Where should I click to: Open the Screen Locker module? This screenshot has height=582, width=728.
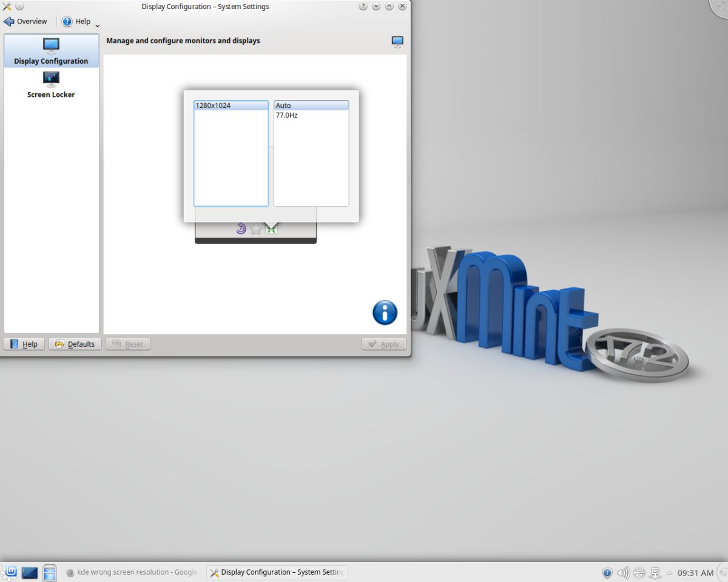click(x=51, y=84)
